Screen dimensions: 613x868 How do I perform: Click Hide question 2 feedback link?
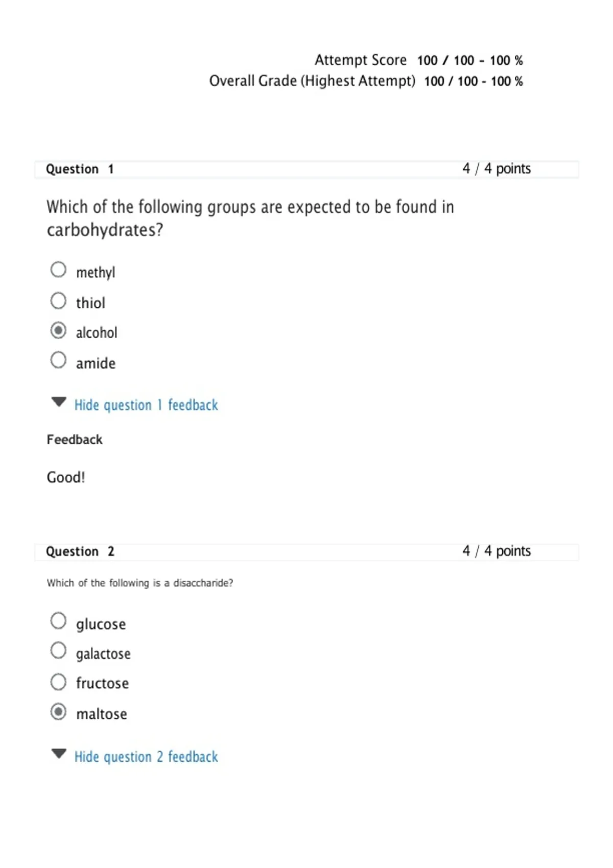click(146, 757)
